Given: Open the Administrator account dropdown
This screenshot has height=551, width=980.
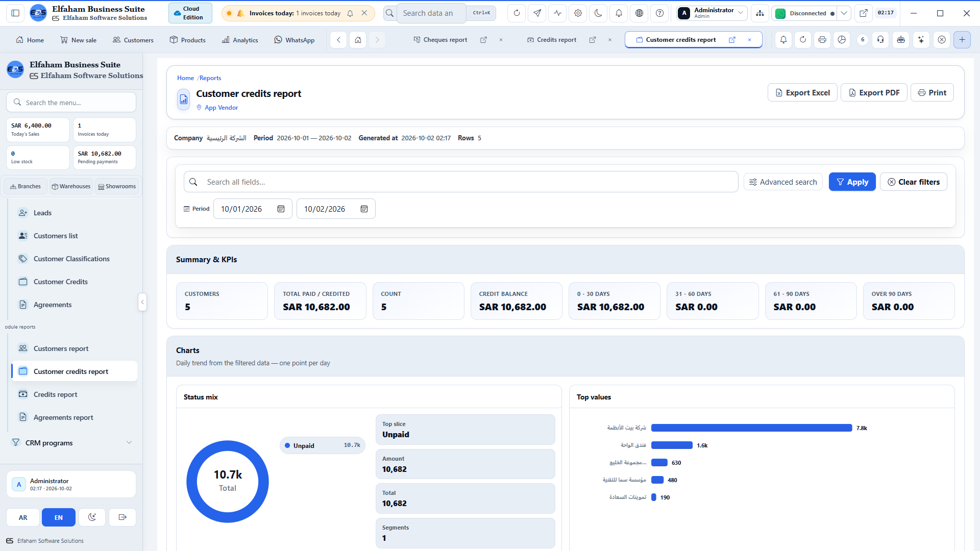Looking at the screenshot, I should [x=712, y=13].
